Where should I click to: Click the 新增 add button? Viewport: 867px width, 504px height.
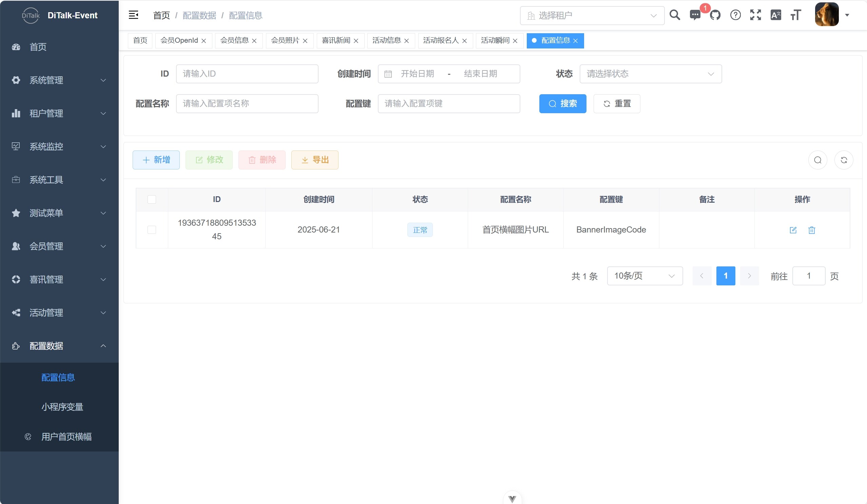click(156, 160)
